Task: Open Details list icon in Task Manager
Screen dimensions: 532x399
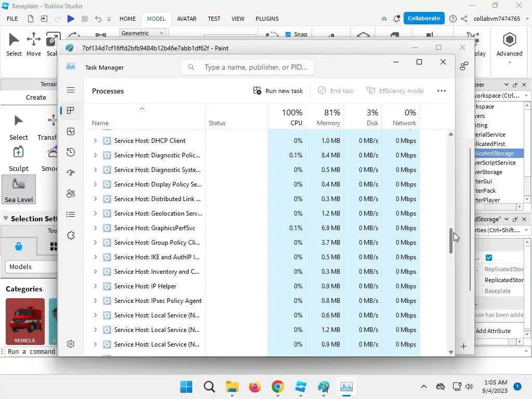Action: pyautogui.click(x=71, y=215)
